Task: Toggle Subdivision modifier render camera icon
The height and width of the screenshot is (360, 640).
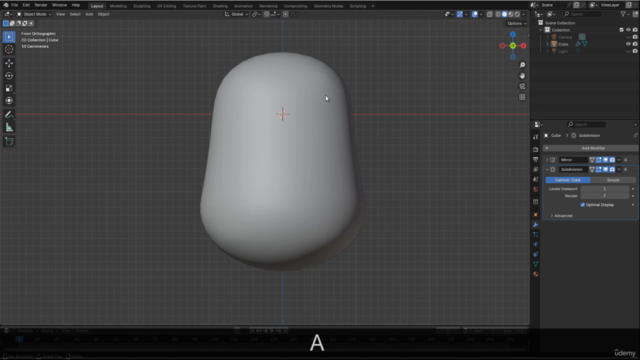Action: click(x=612, y=169)
